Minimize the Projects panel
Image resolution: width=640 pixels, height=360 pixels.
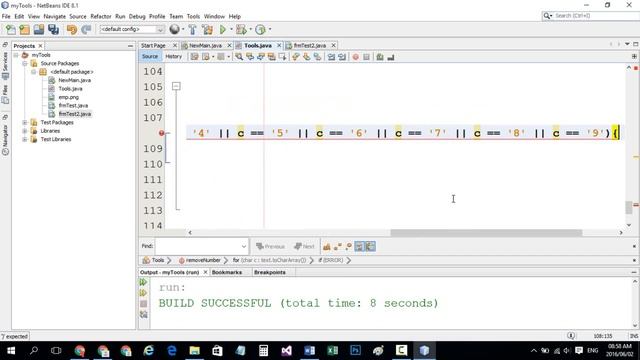coord(130,46)
